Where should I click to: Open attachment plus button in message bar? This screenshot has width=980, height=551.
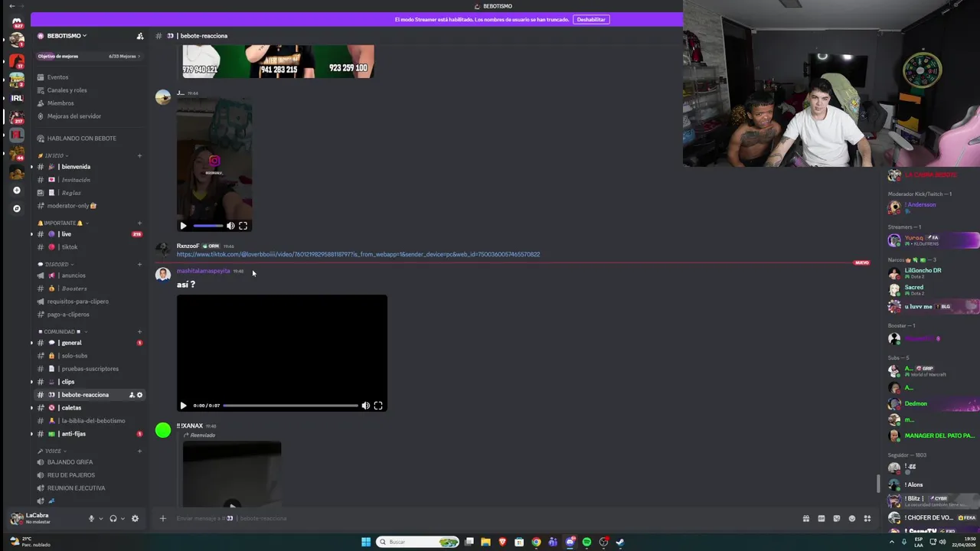tap(162, 518)
